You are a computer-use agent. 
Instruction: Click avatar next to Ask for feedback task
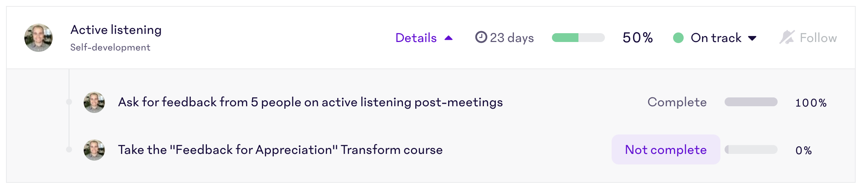94,102
